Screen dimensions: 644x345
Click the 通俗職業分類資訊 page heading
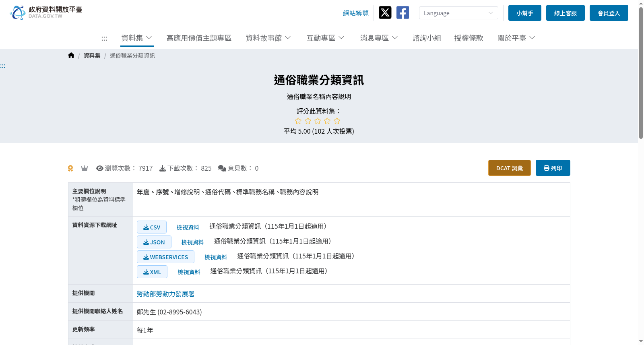(x=319, y=80)
